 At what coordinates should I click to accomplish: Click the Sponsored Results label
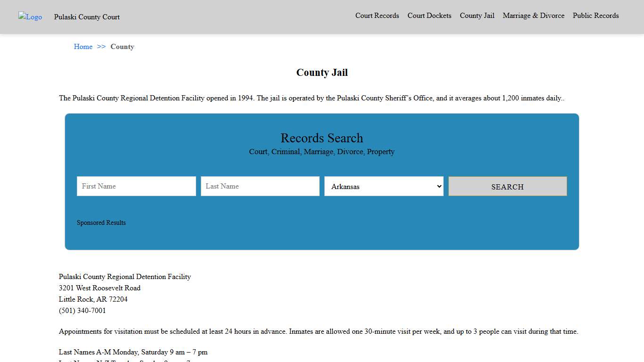(x=101, y=222)
